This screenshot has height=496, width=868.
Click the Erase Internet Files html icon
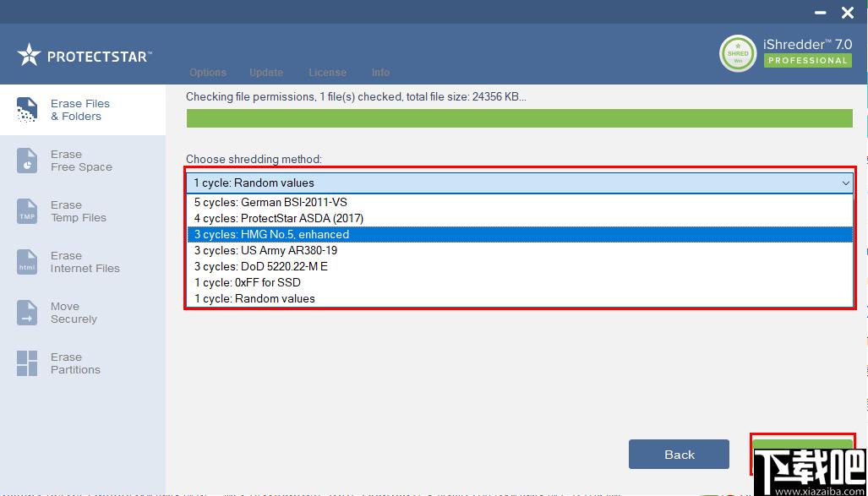(27, 262)
